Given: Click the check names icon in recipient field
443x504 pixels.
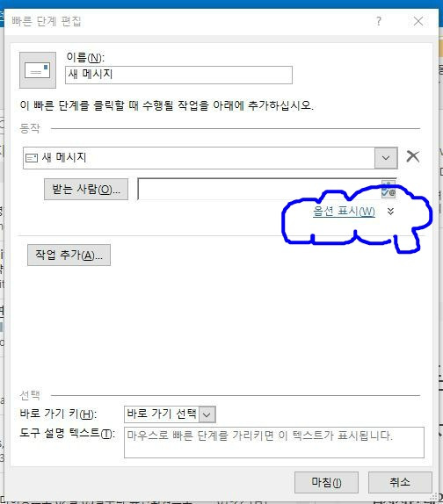Looking at the screenshot, I should [x=388, y=190].
